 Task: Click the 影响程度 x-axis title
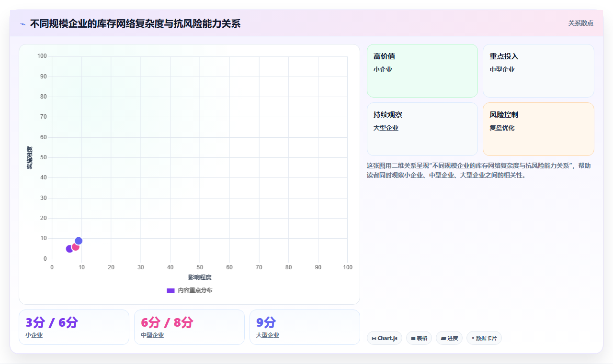coord(200,277)
